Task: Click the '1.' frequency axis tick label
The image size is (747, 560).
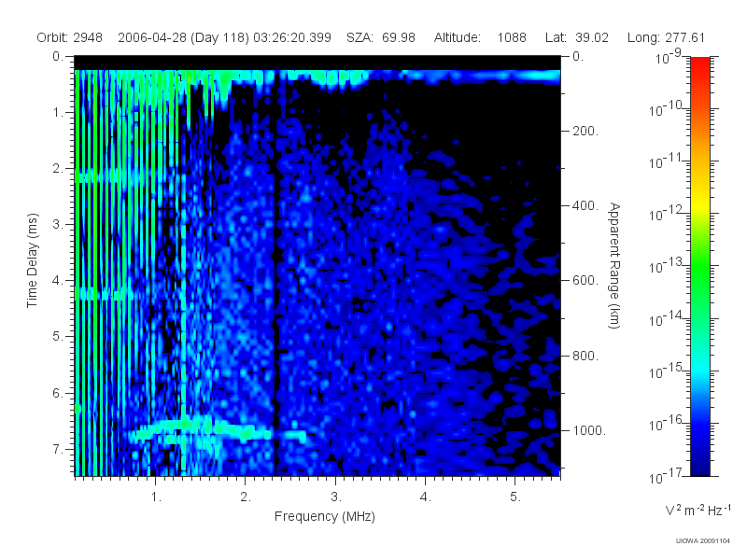Action: coord(156,497)
